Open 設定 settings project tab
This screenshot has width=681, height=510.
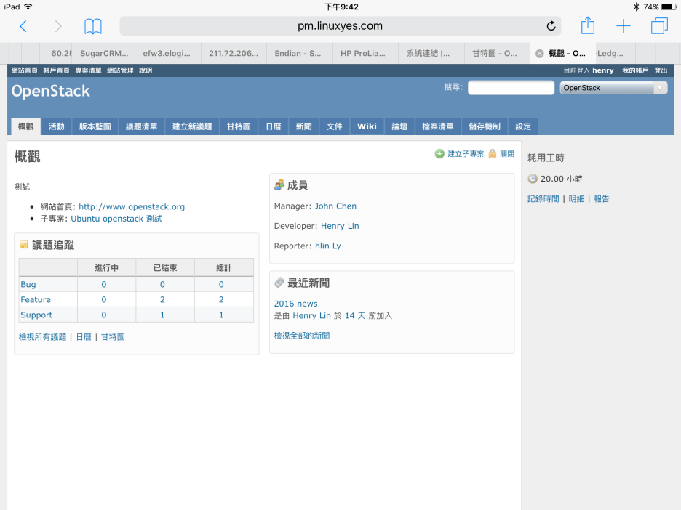click(x=523, y=126)
